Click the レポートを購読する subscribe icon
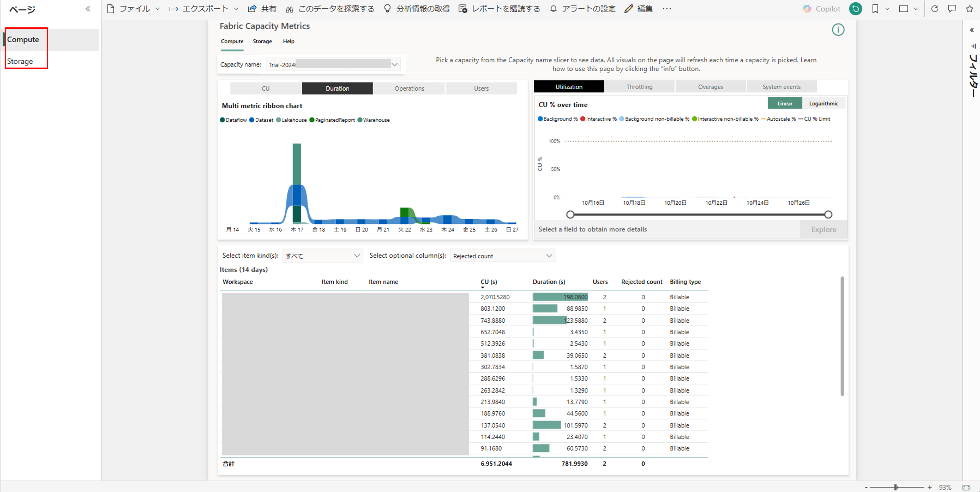The width and height of the screenshot is (980, 492). pos(463,8)
